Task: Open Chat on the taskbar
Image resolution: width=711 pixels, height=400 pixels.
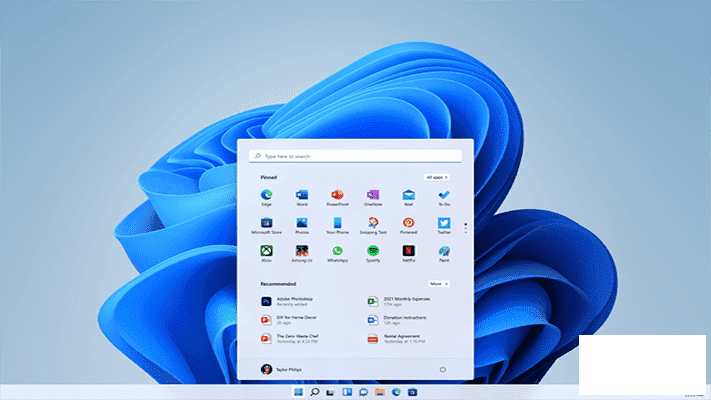Action: click(x=363, y=392)
